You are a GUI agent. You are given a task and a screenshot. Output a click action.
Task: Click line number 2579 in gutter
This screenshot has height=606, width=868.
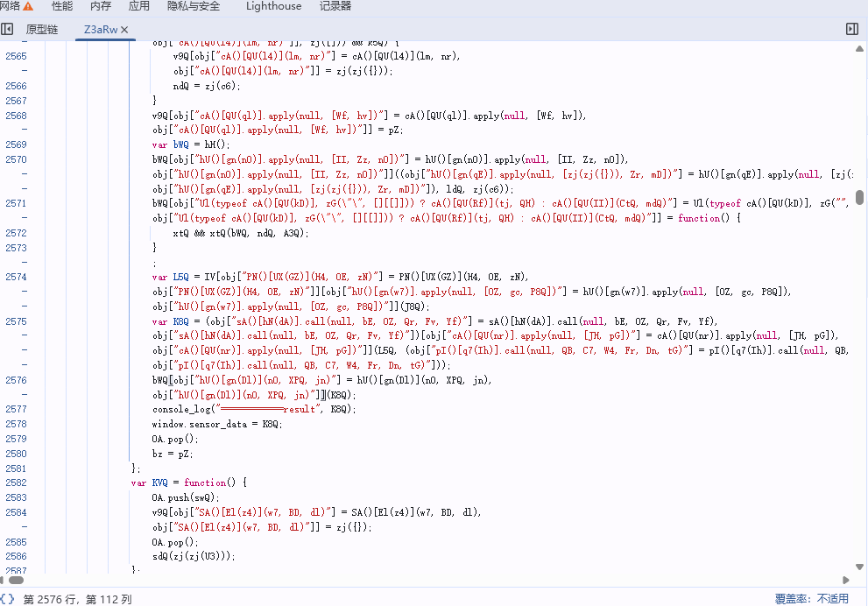pos(16,439)
